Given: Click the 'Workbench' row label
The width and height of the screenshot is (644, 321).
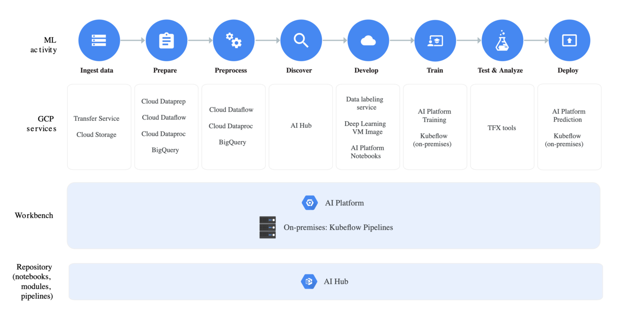Looking at the screenshot, I should click(34, 215).
